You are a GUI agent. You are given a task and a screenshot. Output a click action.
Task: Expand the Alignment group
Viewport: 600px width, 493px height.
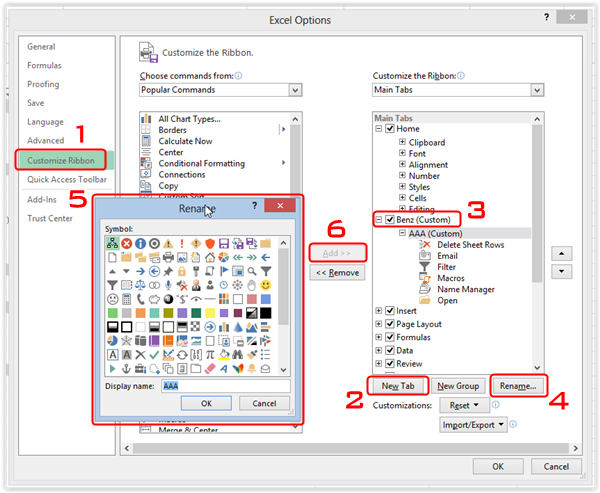(402, 164)
